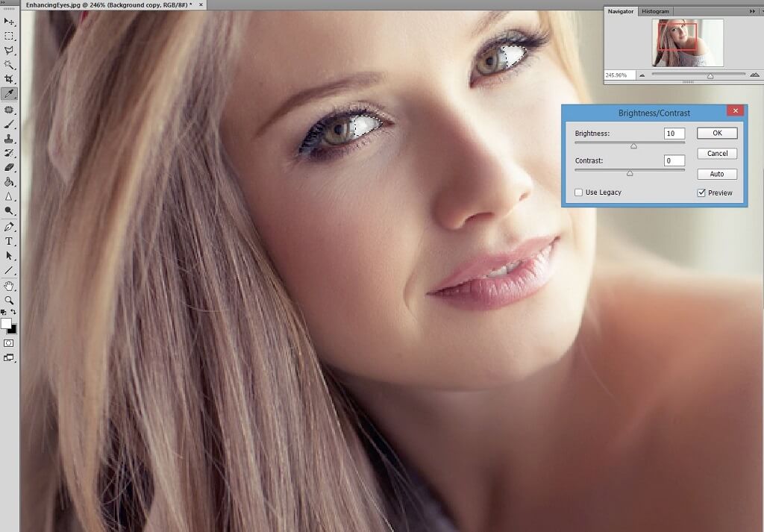Enable the Use Legacy checkbox
Screen dimensions: 764x532
[578, 193]
